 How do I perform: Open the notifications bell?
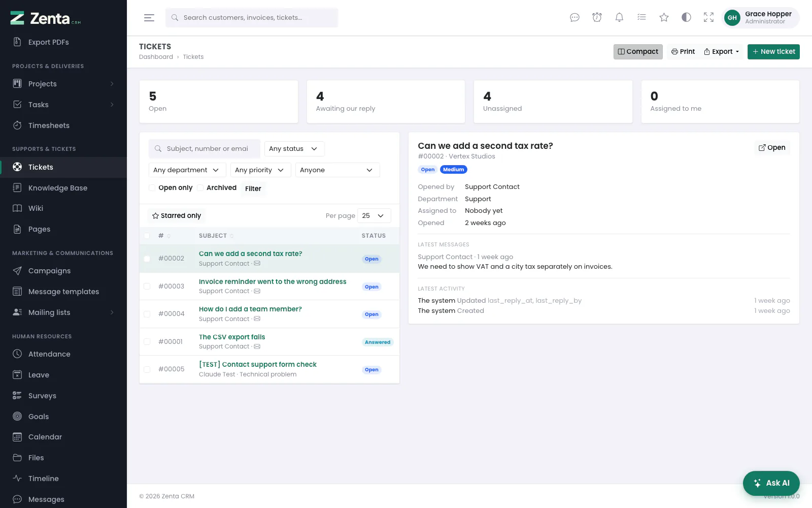pos(619,18)
